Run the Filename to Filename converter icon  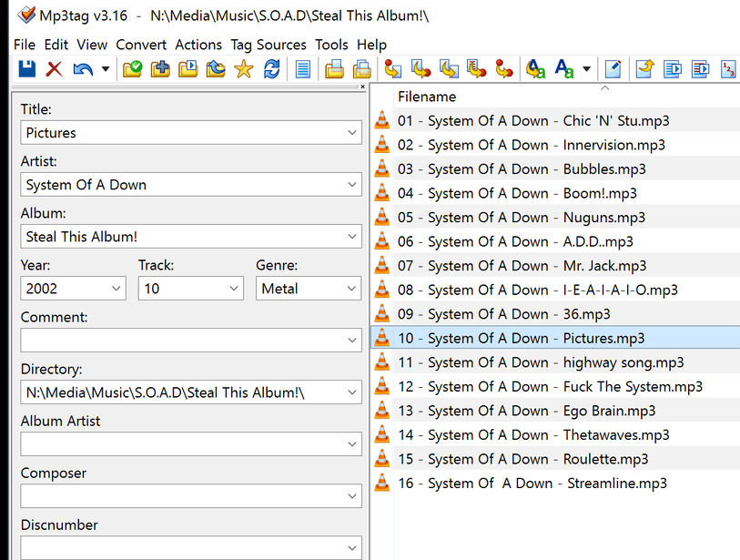(x=449, y=69)
